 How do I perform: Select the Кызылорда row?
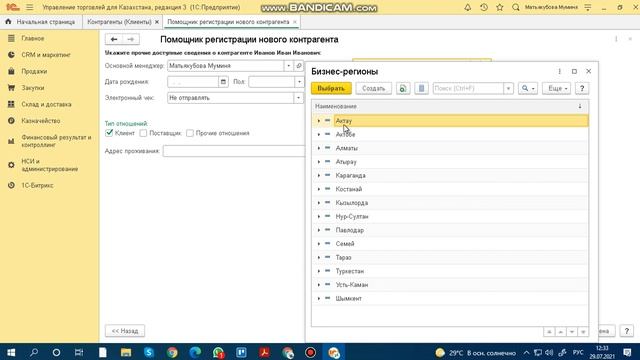pos(450,203)
